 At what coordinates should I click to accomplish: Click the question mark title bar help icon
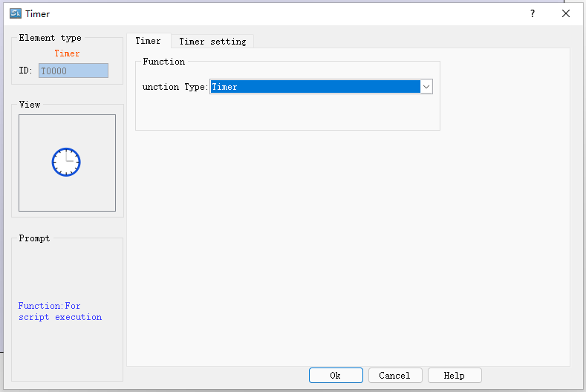(532, 13)
